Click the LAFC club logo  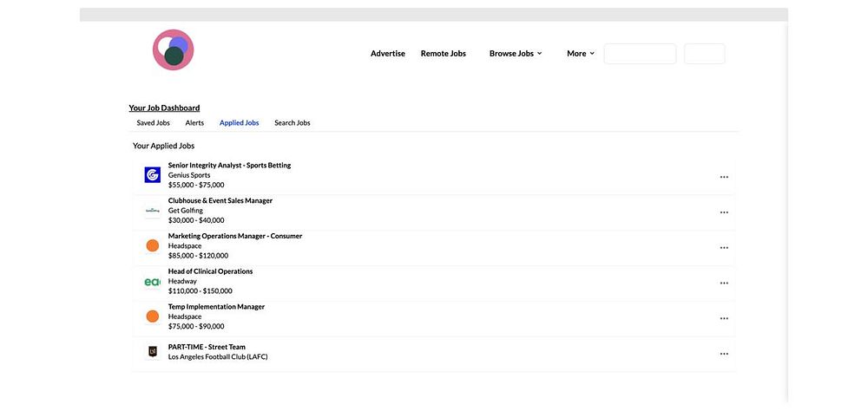[x=152, y=351]
